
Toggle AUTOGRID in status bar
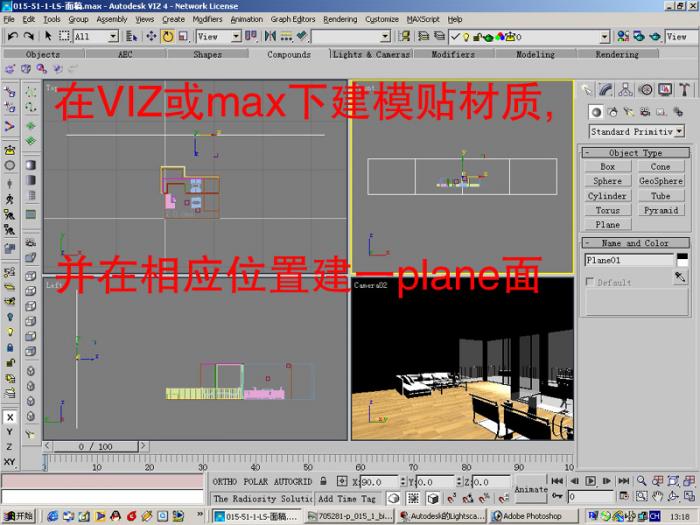pyautogui.click(x=293, y=482)
